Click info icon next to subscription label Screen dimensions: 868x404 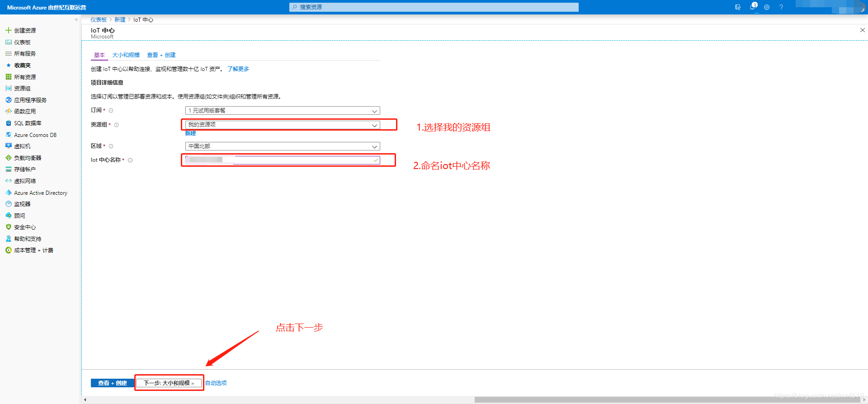(x=111, y=110)
